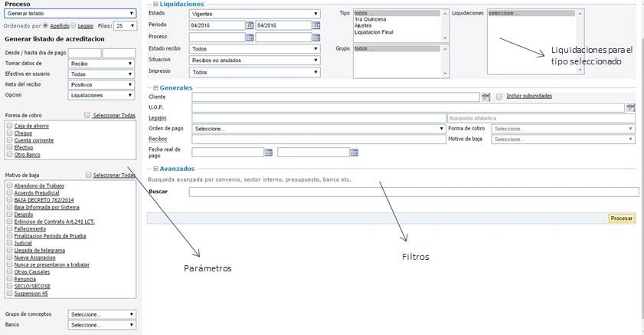
Task: Open the Grupo de conceptos dropdown
Action: [102, 314]
